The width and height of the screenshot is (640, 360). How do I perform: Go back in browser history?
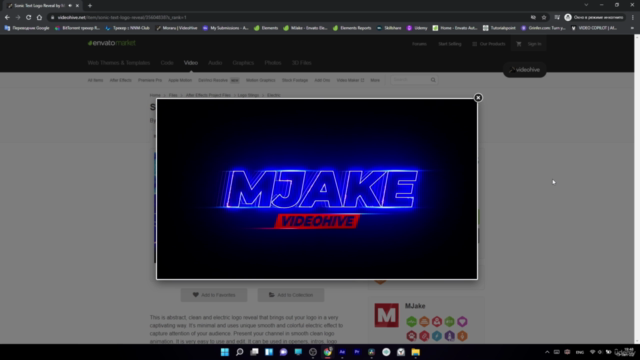point(7,18)
